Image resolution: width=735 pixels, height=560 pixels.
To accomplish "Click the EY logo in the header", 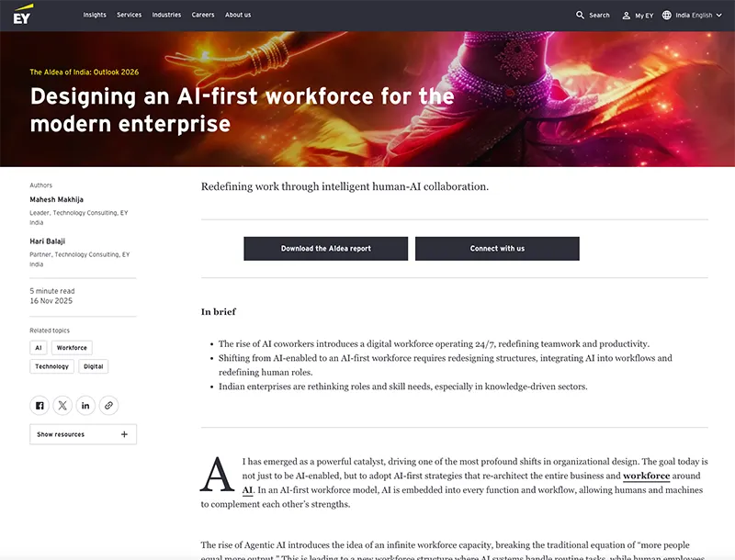I will click(x=22, y=15).
